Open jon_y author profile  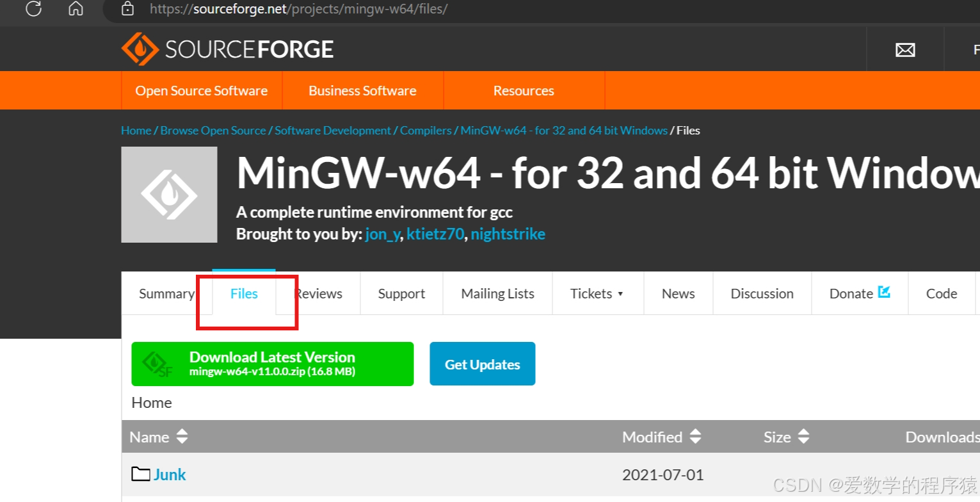coord(383,234)
